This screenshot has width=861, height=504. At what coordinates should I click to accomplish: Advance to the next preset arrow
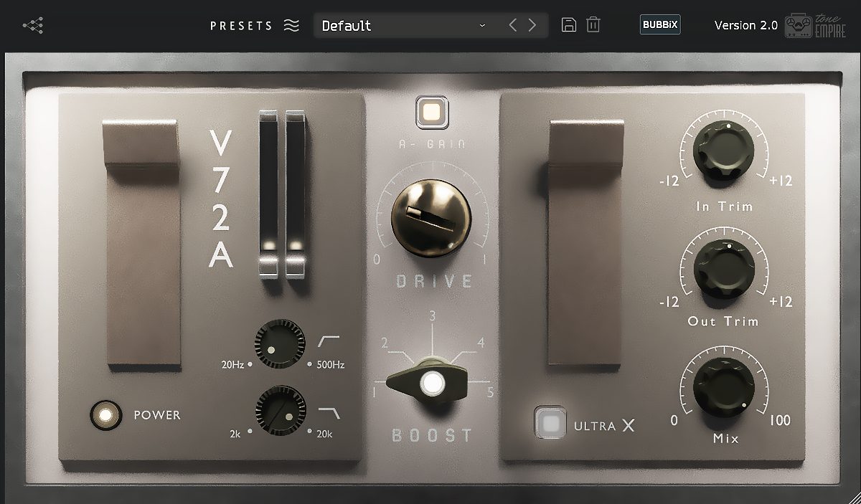click(532, 25)
